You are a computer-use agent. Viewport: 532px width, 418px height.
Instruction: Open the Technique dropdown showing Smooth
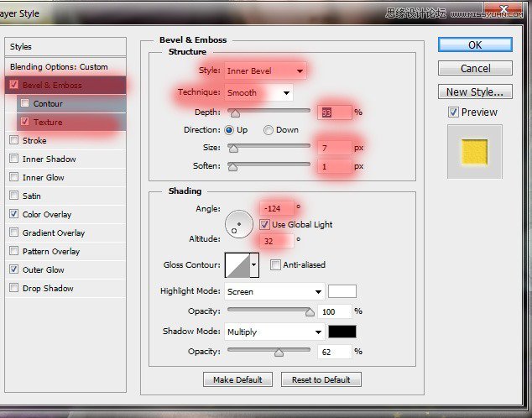point(258,92)
